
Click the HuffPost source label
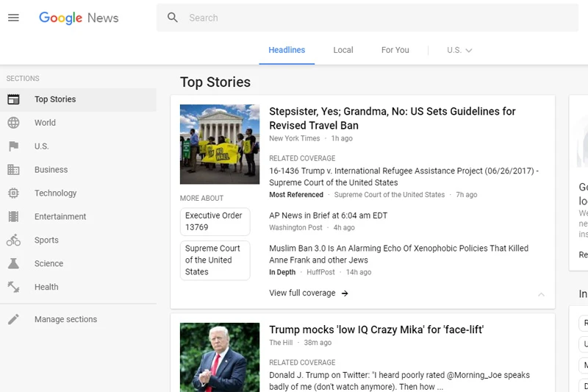(x=320, y=272)
